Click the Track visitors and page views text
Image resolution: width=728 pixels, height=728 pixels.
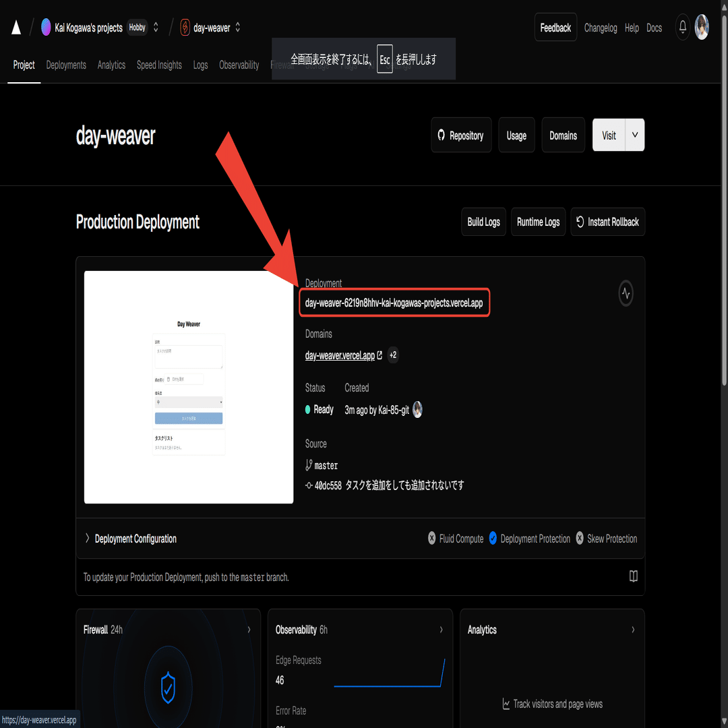557,704
